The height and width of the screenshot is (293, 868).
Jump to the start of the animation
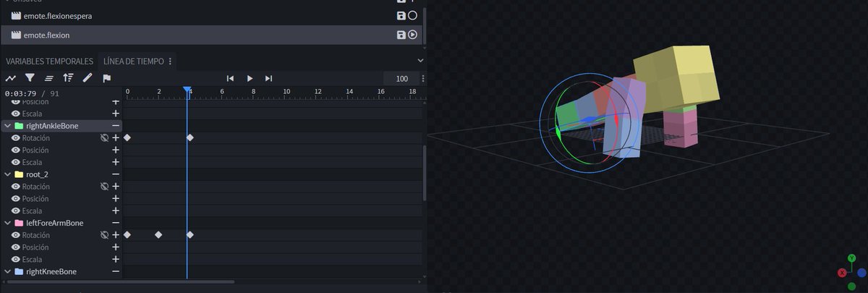[x=230, y=78]
